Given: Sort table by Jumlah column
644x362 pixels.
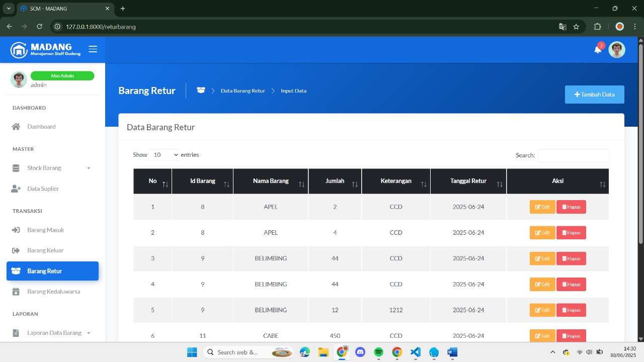Looking at the screenshot, I should click(x=335, y=181).
